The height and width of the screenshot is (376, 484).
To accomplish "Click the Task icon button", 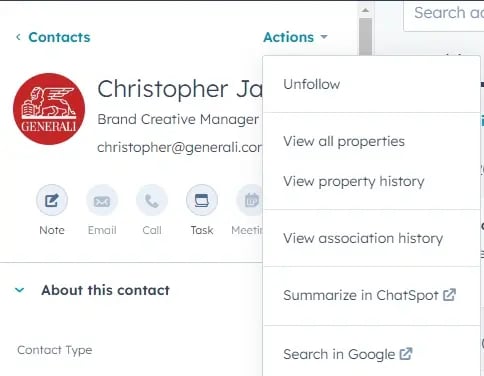I will pyautogui.click(x=202, y=200).
